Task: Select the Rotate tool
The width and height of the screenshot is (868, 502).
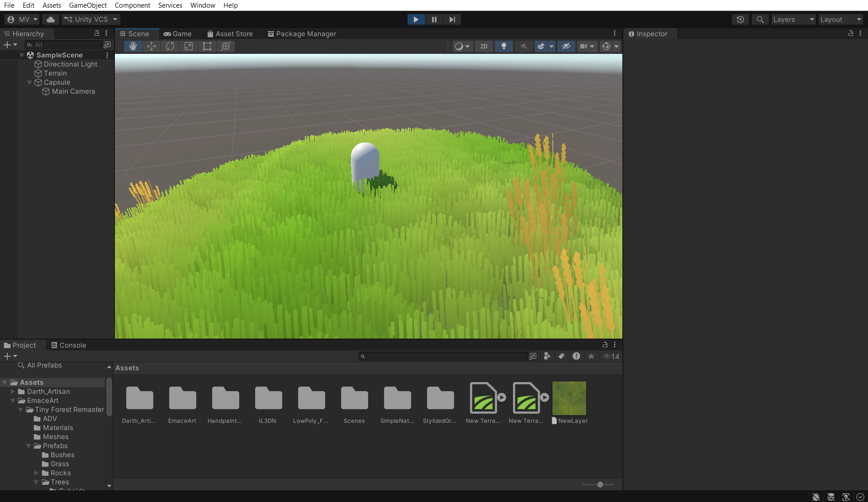Action: [170, 46]
